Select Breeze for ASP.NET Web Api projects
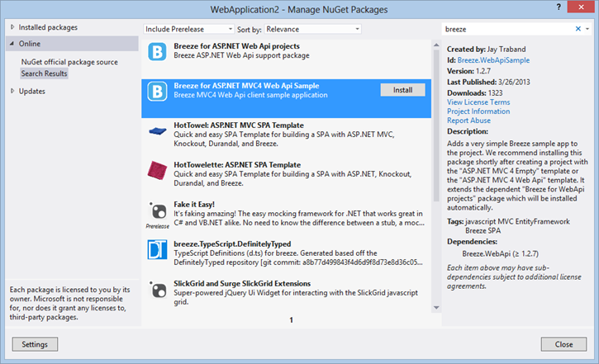Screen dimensions: 599x364 286,59
